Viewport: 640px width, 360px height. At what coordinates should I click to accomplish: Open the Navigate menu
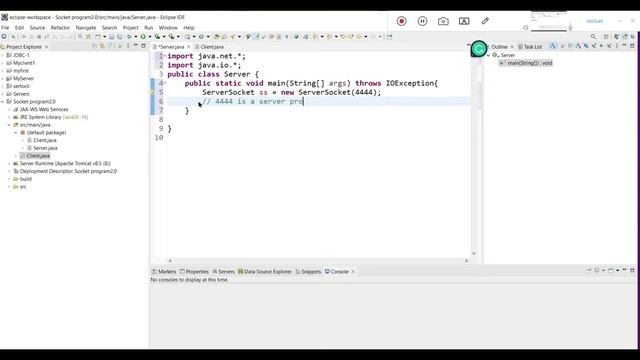86,28
